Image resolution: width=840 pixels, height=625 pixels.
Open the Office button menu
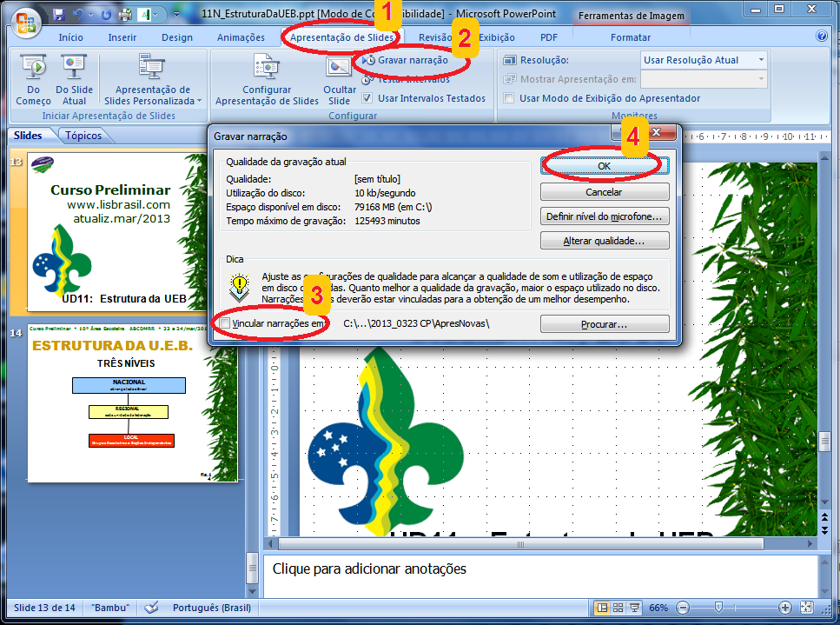[x=26, y=23]
